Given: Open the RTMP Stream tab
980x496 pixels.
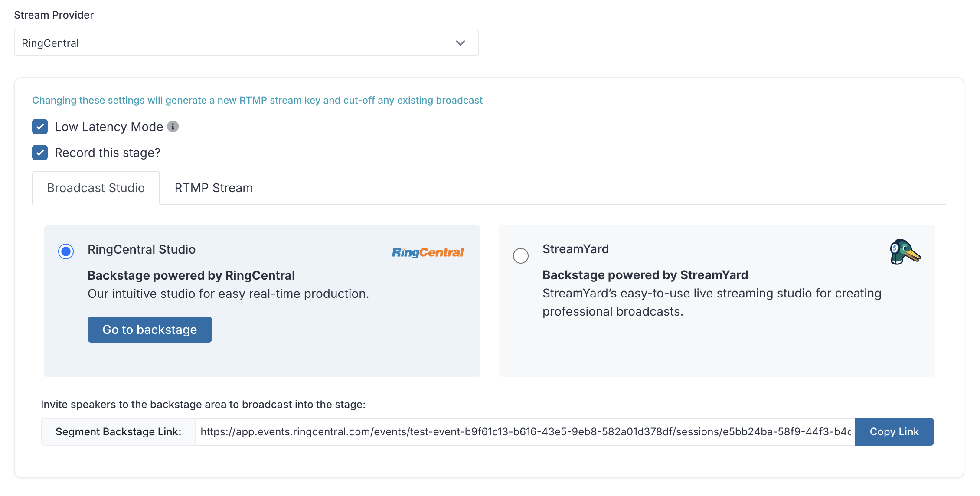Looking at the screenshot, I should pos(214,188).
